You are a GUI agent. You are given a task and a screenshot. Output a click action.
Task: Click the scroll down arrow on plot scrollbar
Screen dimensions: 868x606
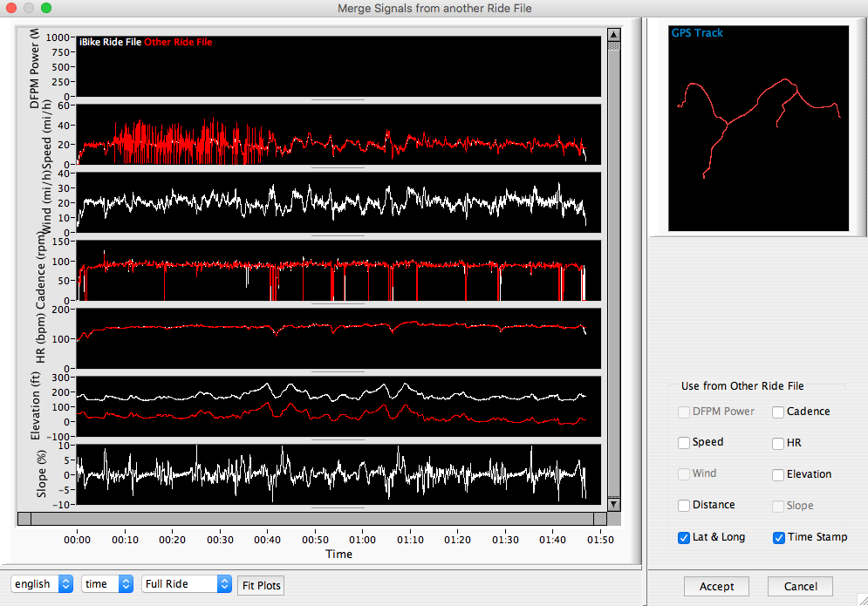pyautogui.click(x=613, y=503)
